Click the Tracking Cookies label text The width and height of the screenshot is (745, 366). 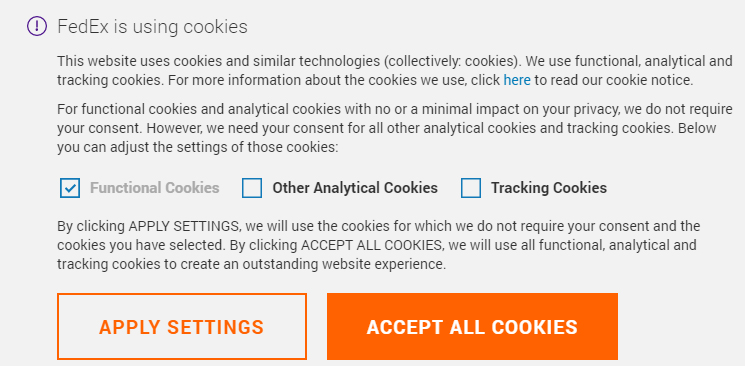(549, 188)
